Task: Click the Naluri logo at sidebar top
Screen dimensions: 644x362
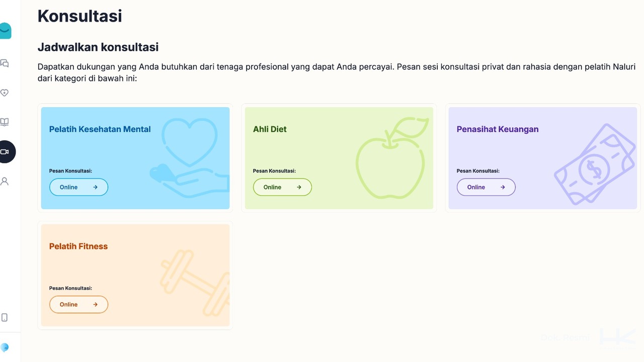Action: 5,31
